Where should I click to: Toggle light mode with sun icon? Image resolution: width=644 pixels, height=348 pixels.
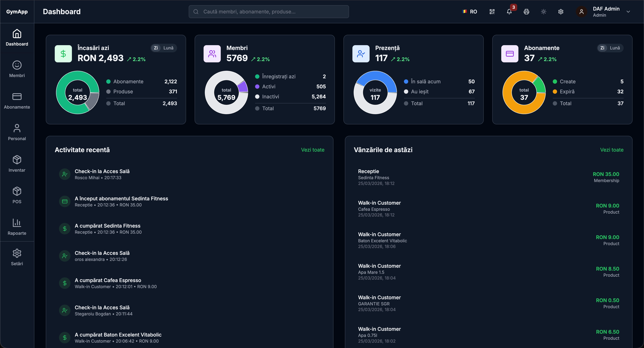tap(543, 11)
